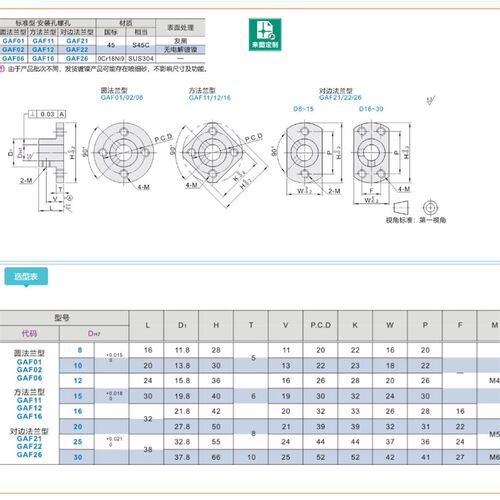Click the flange side section drawing
The image size is (500, 500).
click(x=52, y=153)
